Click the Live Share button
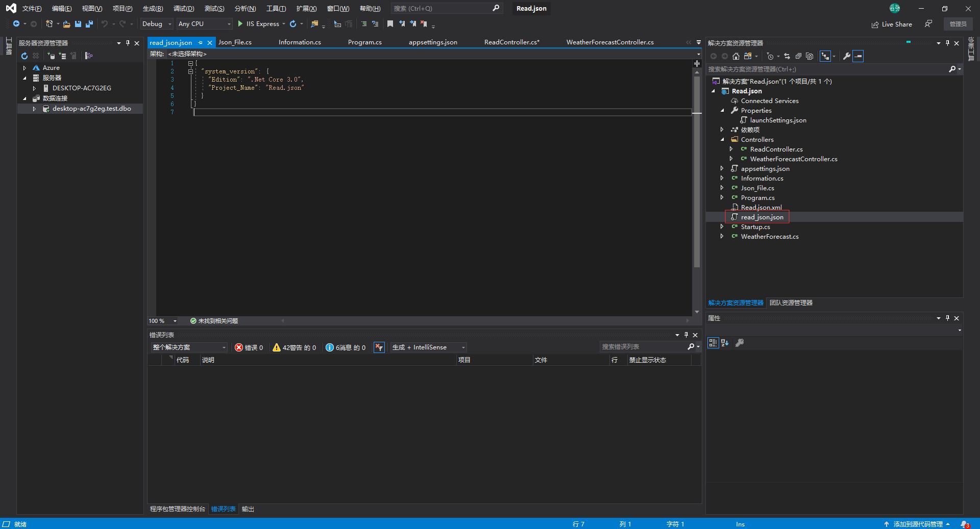Screen dimensions: 980x529 coord(892,24)
